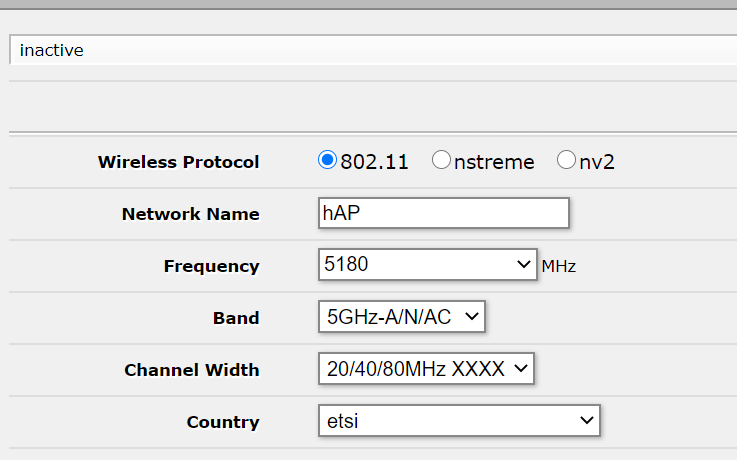Expand the Channel Width dropdown
The width and height of the screenshot is (737, 460).
426,369
